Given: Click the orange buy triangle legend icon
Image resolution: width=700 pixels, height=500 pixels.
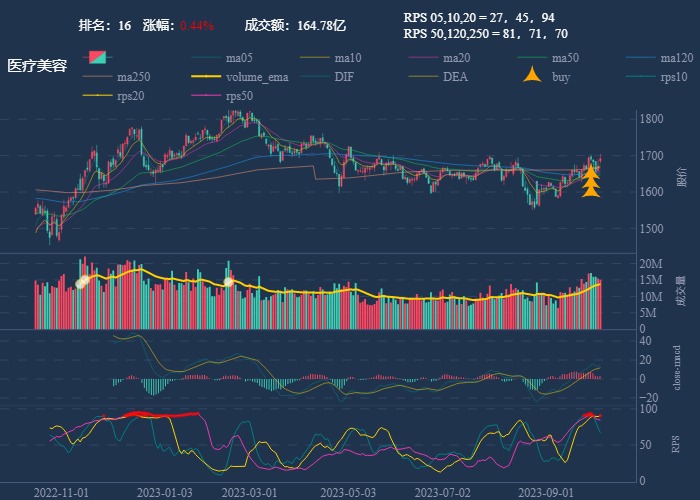Looking at the screenshot, I should (x=533, y=76).
